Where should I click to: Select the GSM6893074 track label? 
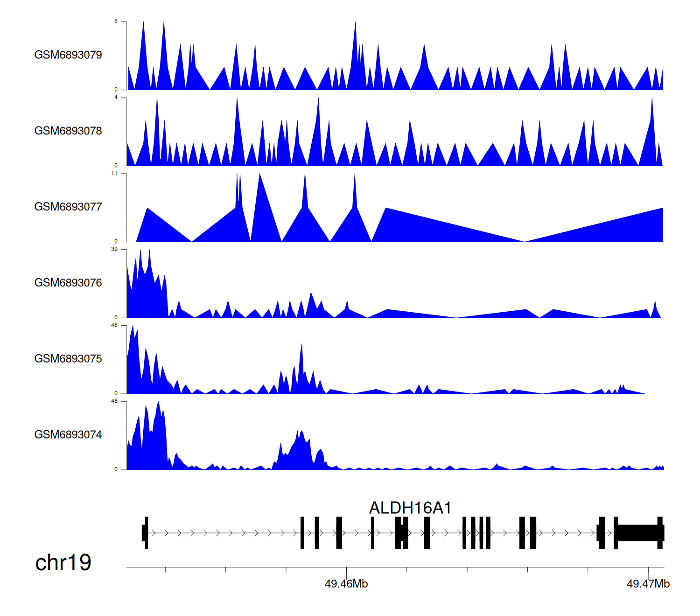[68, 435]
